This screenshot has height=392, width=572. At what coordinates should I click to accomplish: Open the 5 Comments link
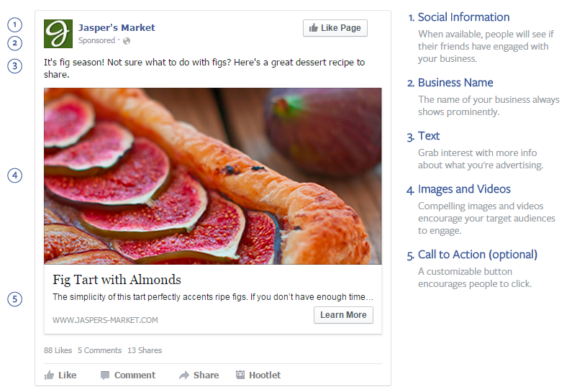pos(99,350)
